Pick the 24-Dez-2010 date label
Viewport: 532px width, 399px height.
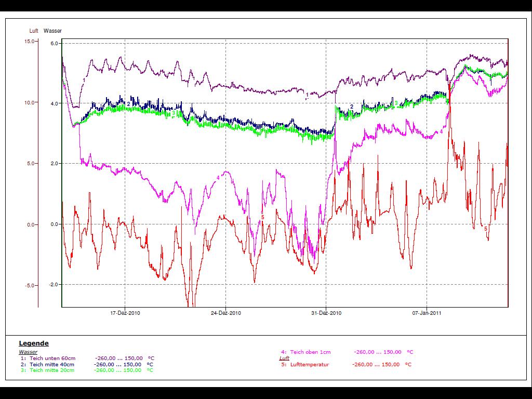click(x=226, y=313)
